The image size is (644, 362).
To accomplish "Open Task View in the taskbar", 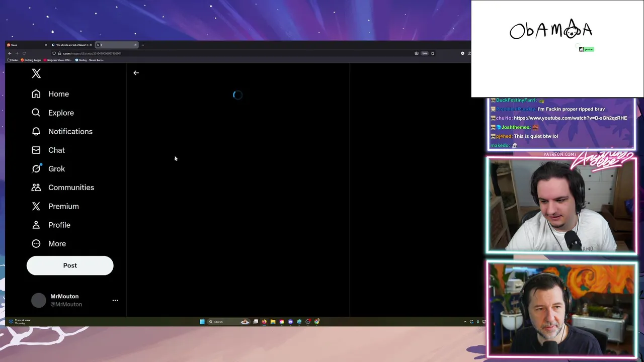I will tap(256, 322).
